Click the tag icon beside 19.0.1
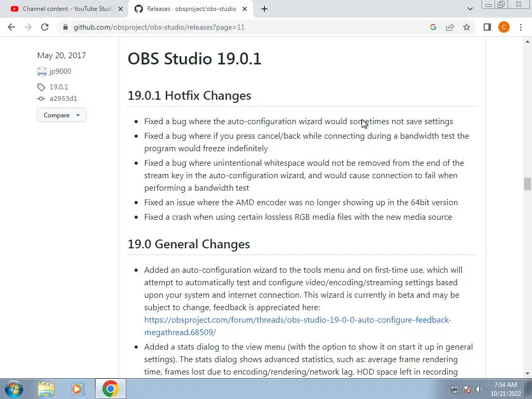532x399 pixels. (x=41, y=87)
